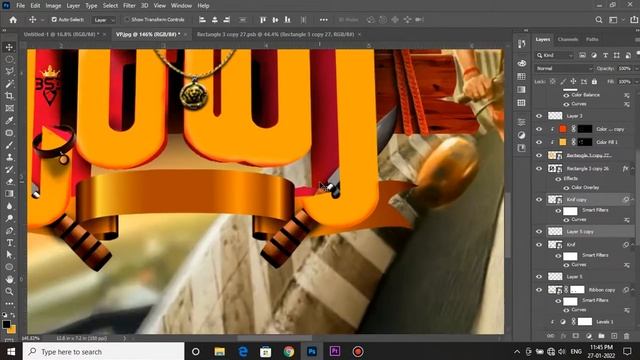Hide the Ribbon copy layer
Image resolution: width=640 pixels, height=360 pixels.
(539, 290)
